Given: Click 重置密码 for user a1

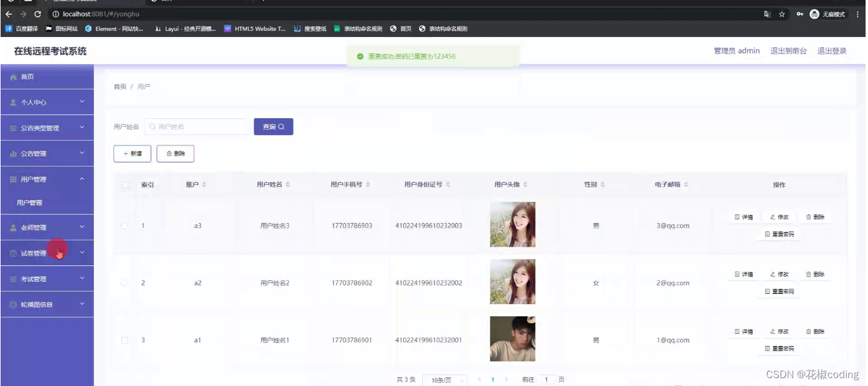Looking at the screenshot, I should click(x=779, y=348).
